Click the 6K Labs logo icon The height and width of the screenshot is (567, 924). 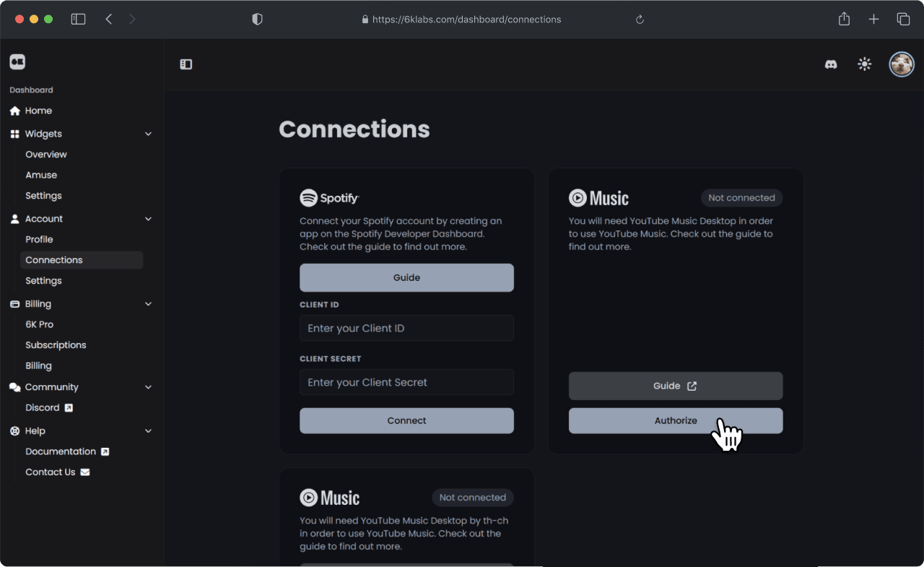click(x=17, y=62)
